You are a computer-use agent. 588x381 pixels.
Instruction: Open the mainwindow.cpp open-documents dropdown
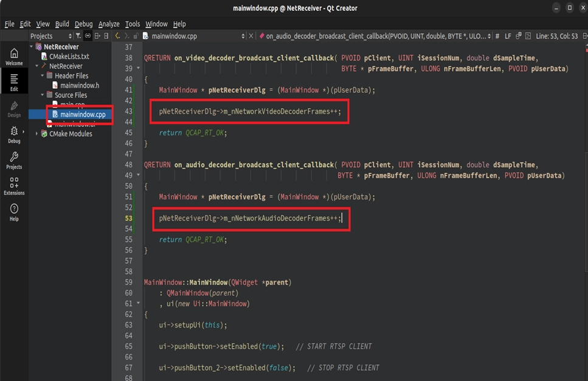(x=243, y=36)
